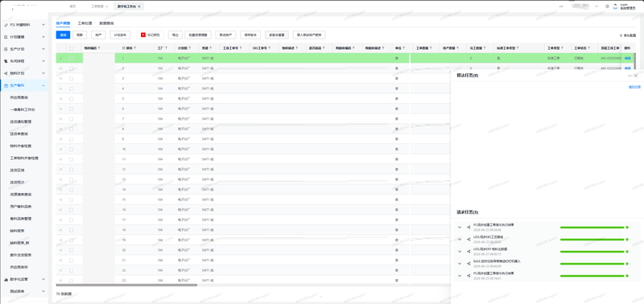The width and height of the screenshot is (644, 304).
Task: Check the checkbox for row 5
Action: 71,98
